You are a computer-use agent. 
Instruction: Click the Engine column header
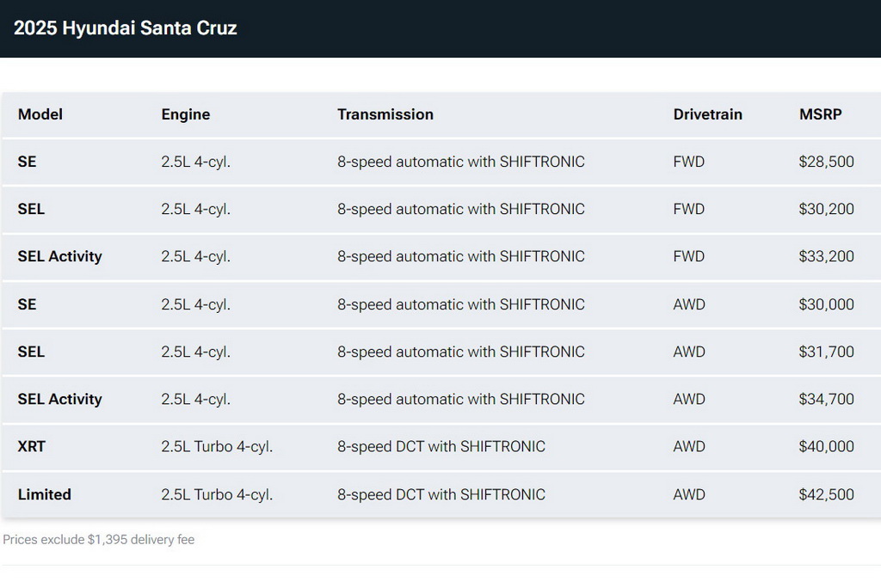[186, 114]
